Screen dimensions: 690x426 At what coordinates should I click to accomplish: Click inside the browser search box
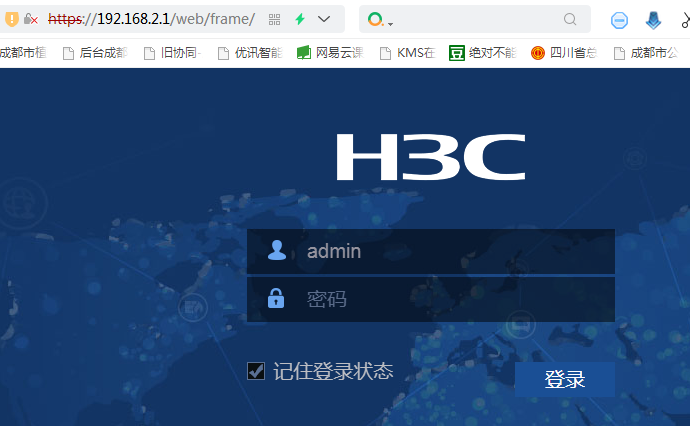tap(475, 19)
